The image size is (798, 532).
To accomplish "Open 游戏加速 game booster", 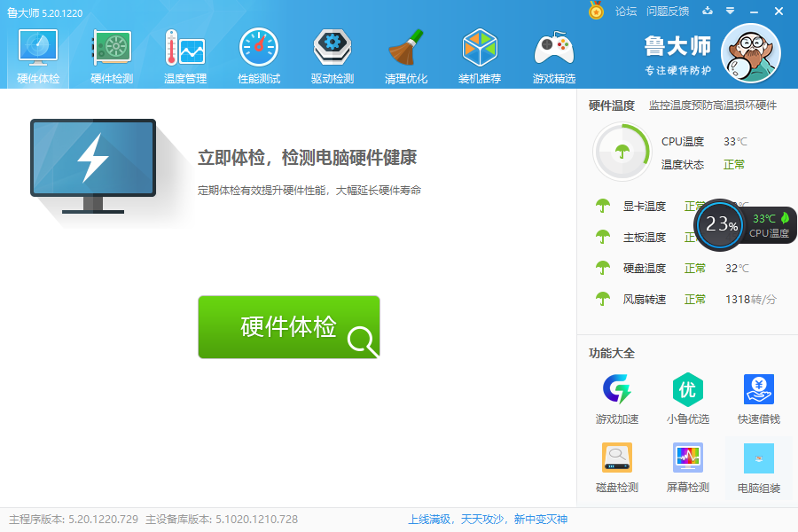I will click(x=616, y=397).
